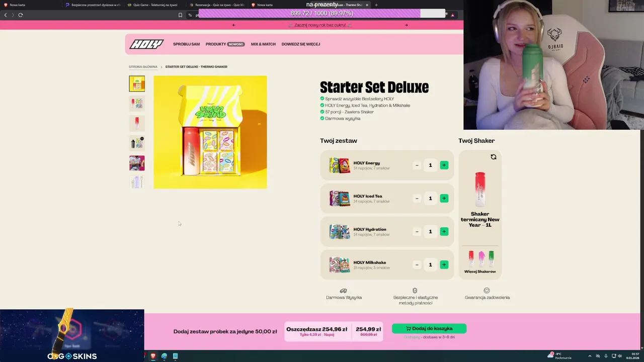Expand hidden system tray icons chevron
The image size is (644, 362).
point(591,356)
